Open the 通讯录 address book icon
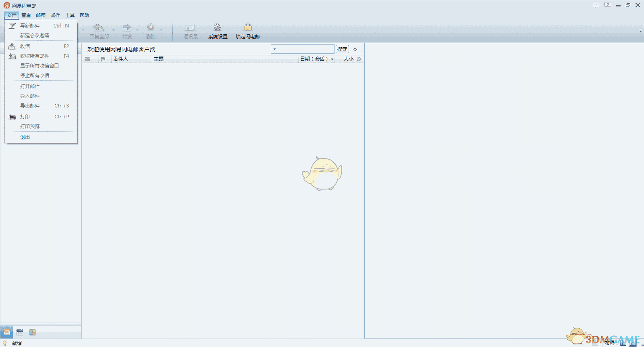 [x=190, y=27]
